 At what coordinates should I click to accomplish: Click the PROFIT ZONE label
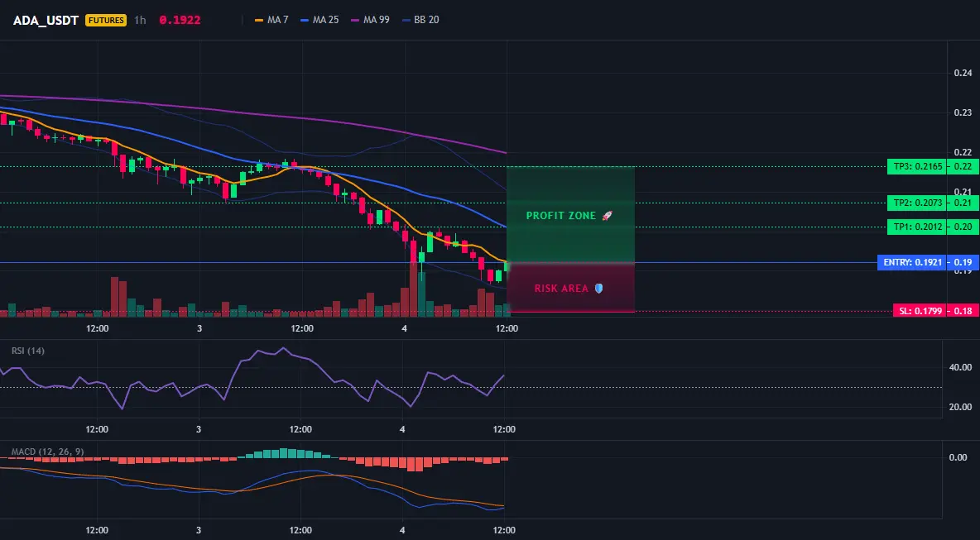click(561, 216)
